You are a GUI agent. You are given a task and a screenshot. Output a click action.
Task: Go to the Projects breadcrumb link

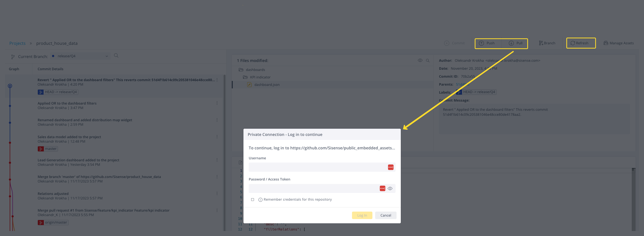pyautogui.click(x=17, y=43)
